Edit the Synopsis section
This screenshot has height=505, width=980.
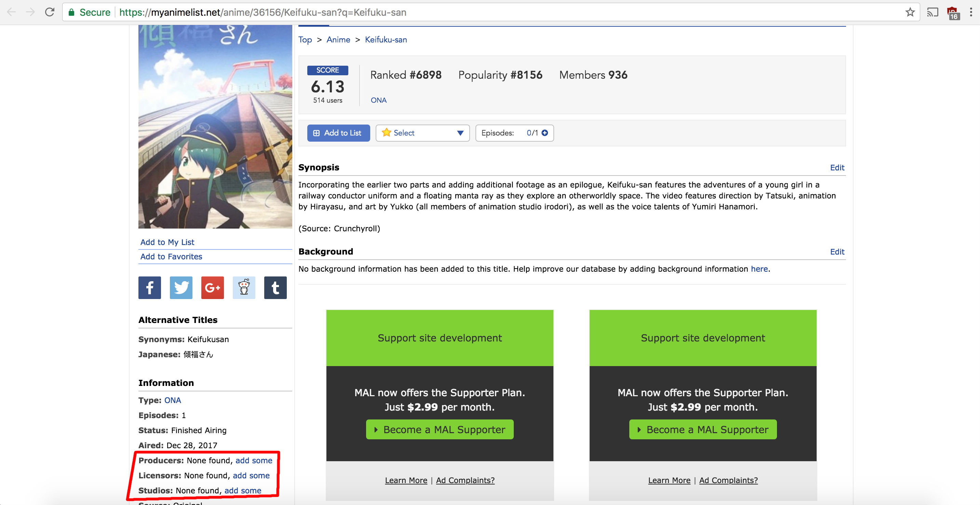coord(837,168)
